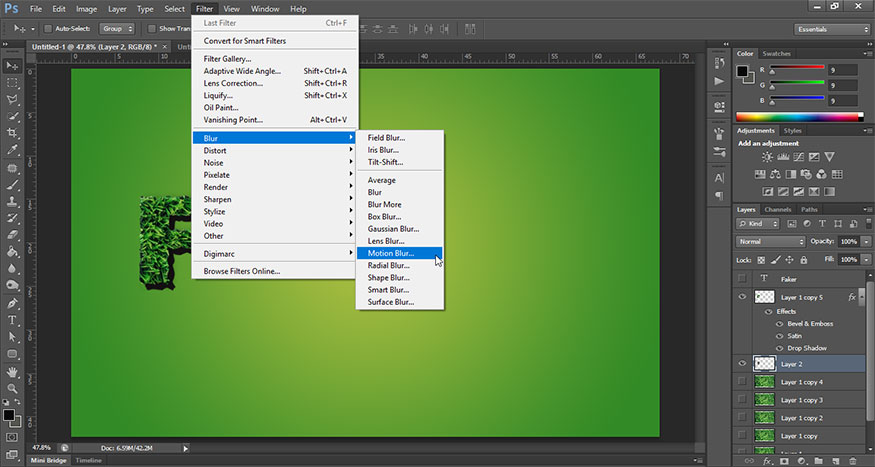Show the Faker text layer
The width and height of the screenshot is (875, 467).
point(742,278)
